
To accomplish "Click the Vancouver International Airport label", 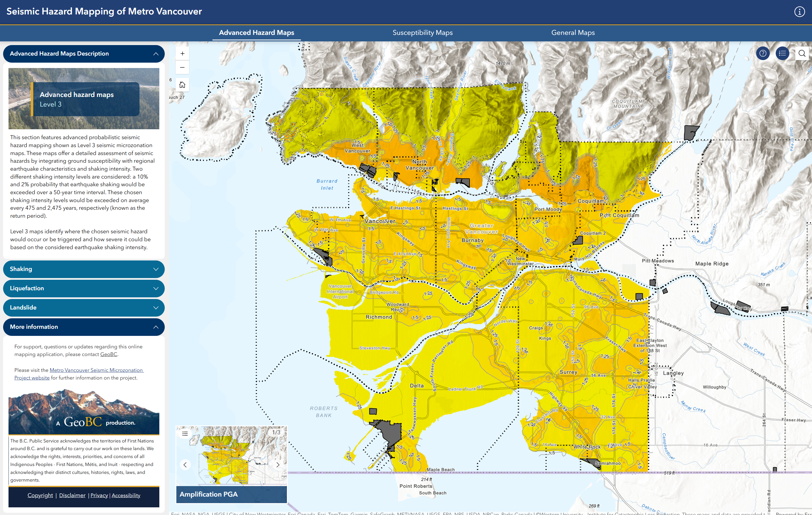I will click(x=340, y=292).
